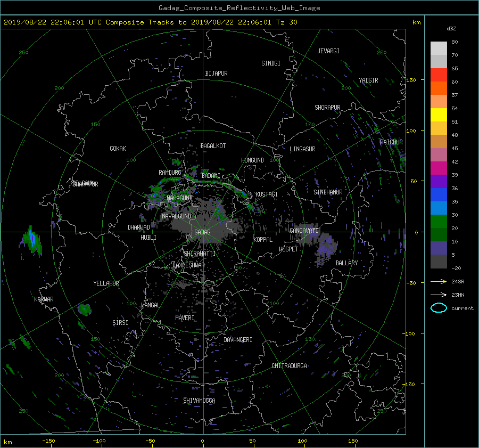Click the BAGALKOT city label
This screenshot has width=479, height=448.
coord(213,146)
